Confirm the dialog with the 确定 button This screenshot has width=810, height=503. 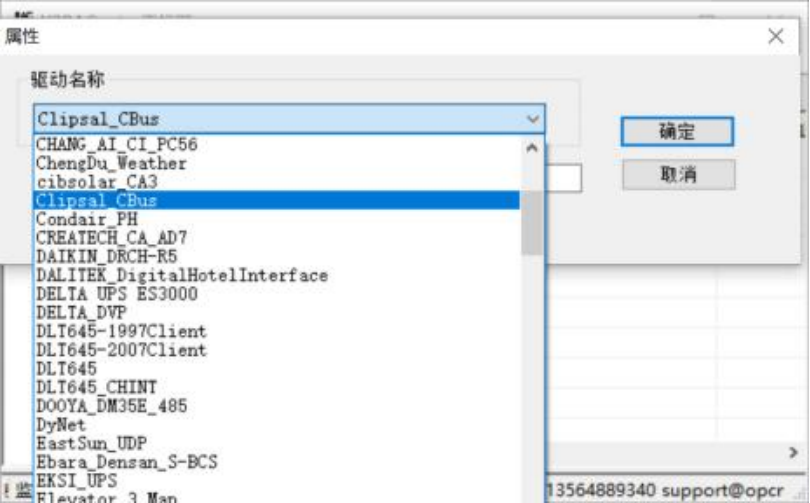tap(677, 131)
